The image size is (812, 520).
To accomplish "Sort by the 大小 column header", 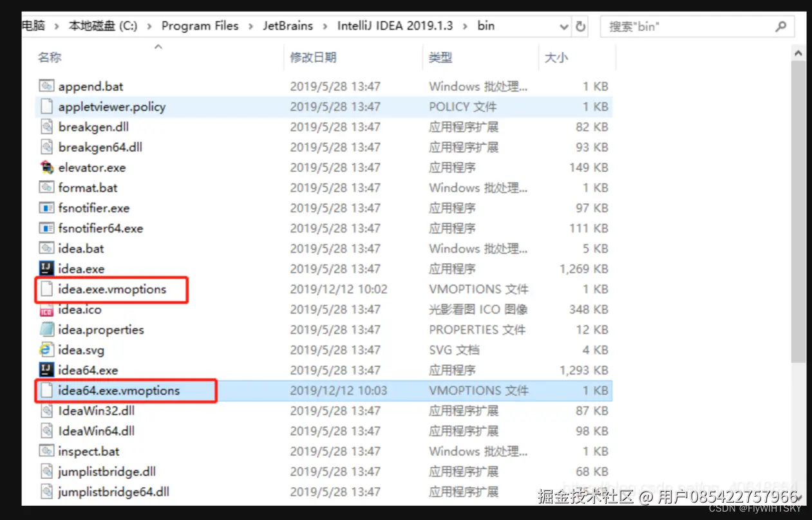I will click(556, 57).
